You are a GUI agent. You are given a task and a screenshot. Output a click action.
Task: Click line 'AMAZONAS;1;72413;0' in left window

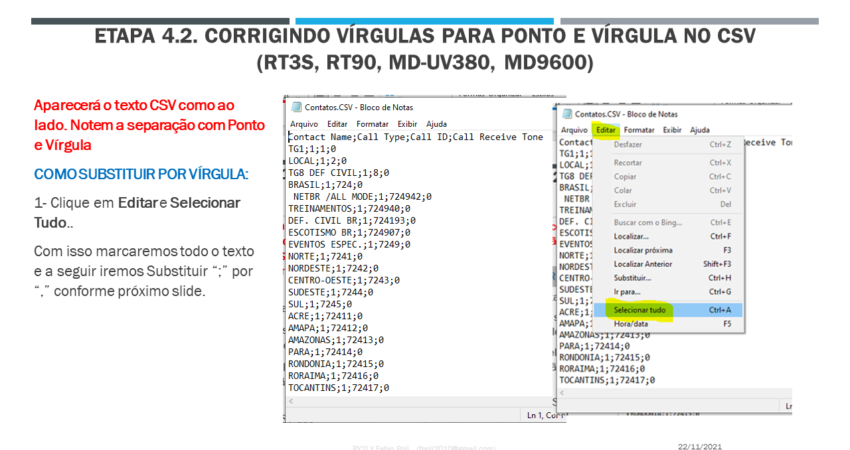coord(336,340)
